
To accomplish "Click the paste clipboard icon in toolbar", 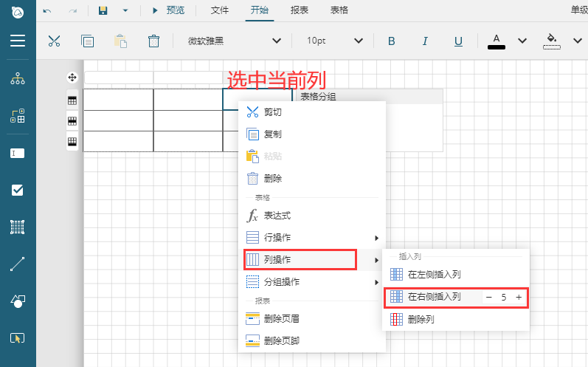I will point(120,41).
